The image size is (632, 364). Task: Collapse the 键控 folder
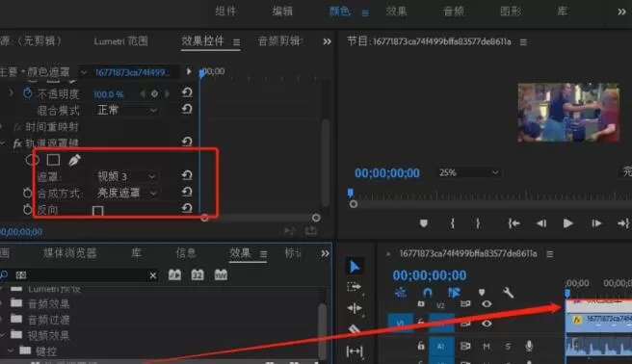click(x=11, y=351)
